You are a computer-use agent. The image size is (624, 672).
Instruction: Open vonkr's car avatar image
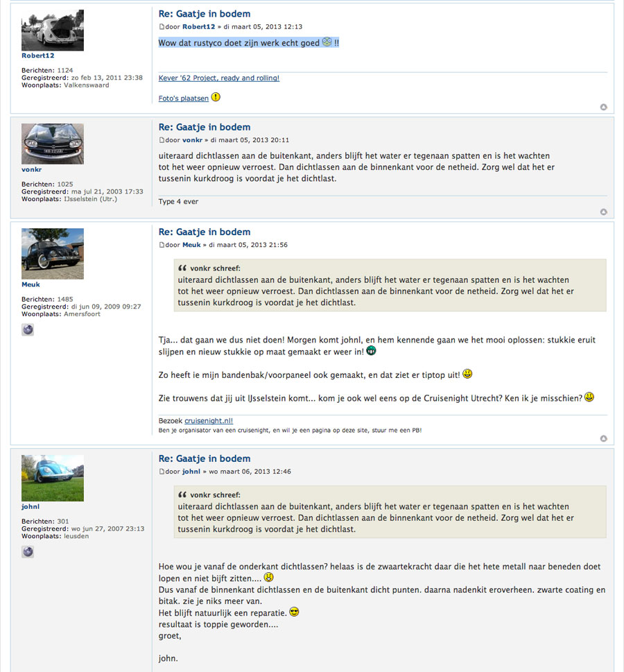tap(53, 144)
